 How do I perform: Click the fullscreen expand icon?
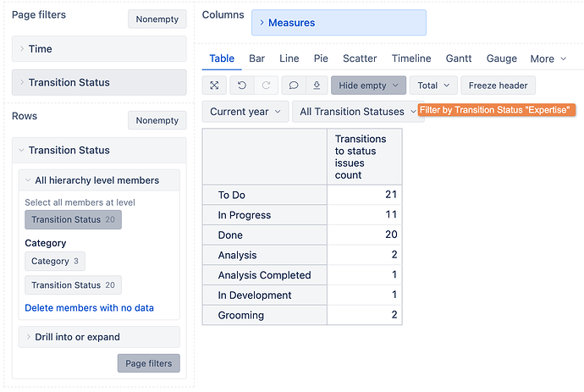tap(215, 86)
